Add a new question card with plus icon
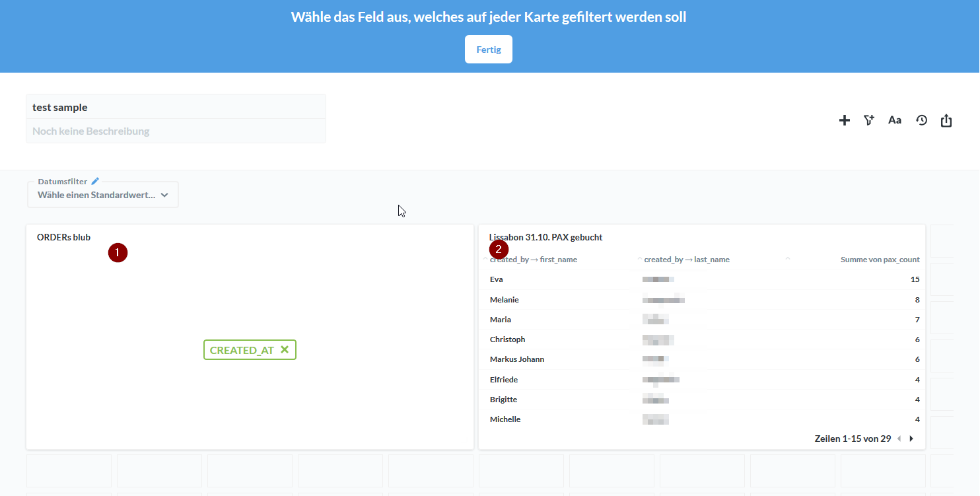The image size is (980, 496). 845,120
